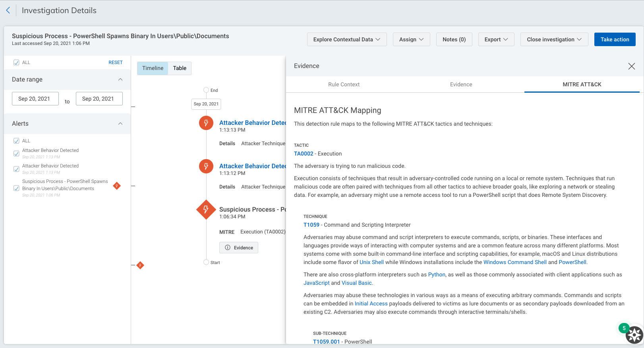Screen dimensions: 644x348
Task: Click the 1:13:12 PM attacker behavior circle icon
Action: 206,166
